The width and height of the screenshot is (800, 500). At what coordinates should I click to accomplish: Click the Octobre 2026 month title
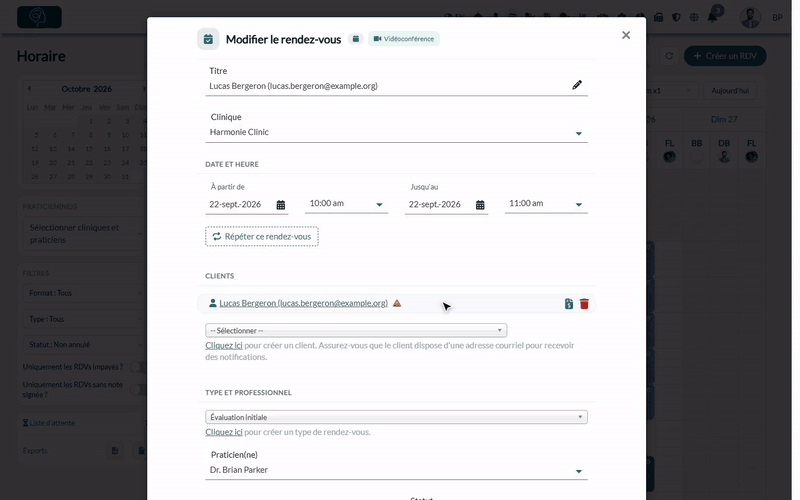[x=86, y=89]
